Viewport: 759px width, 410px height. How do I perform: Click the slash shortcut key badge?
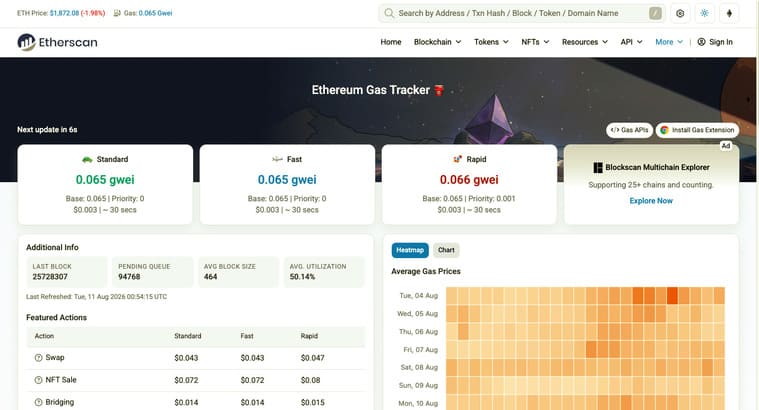point(655,13)
